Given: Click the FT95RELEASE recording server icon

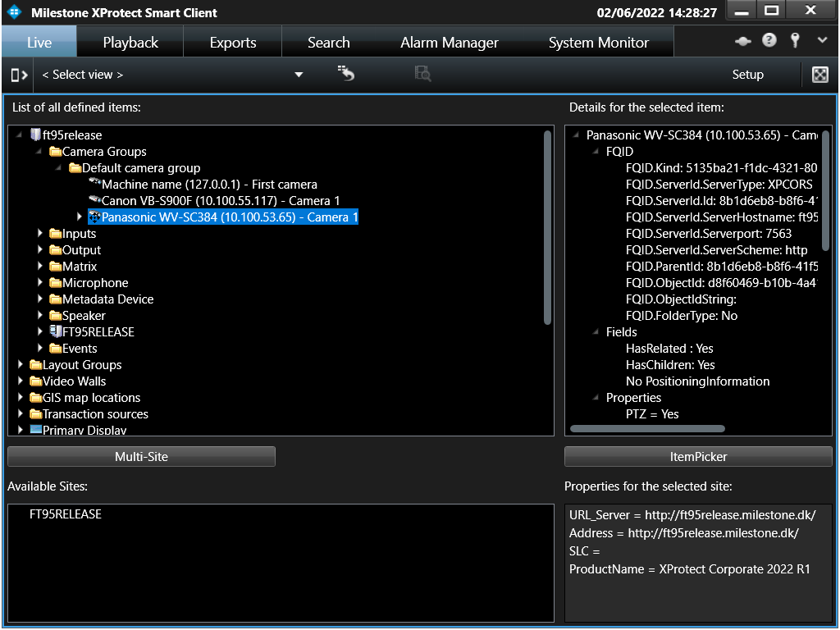Looking at the screenshot, I should tap(55, 331).
